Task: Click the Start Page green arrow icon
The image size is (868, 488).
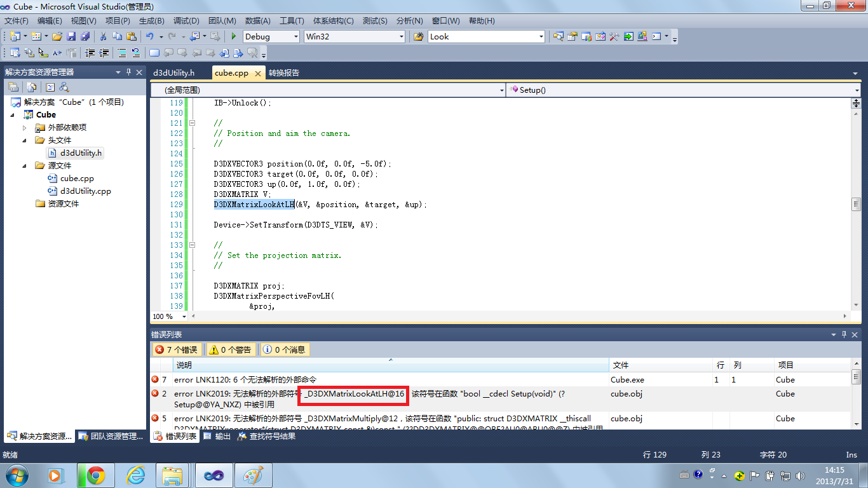Action: [628, 37]
